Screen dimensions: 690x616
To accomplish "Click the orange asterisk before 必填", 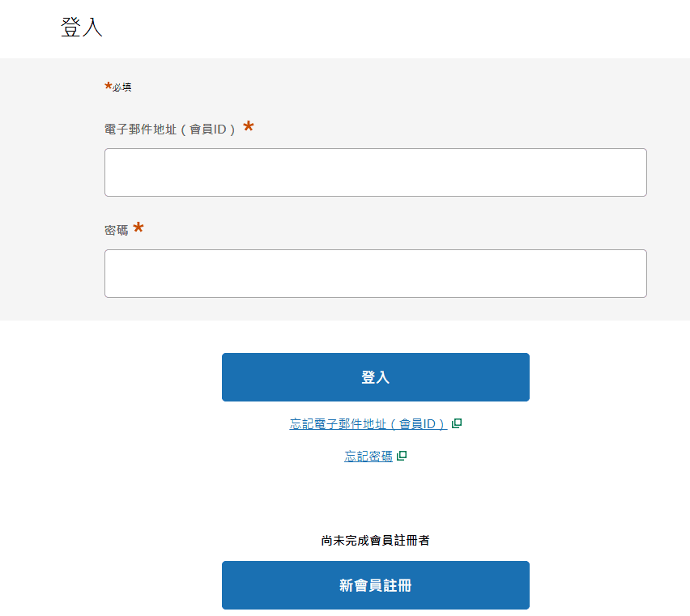I will coord(108,86).
